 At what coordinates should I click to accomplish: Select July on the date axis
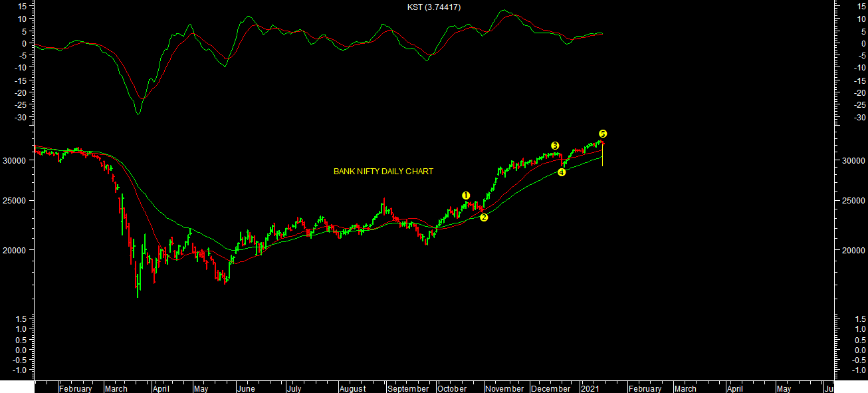[294, 389]
